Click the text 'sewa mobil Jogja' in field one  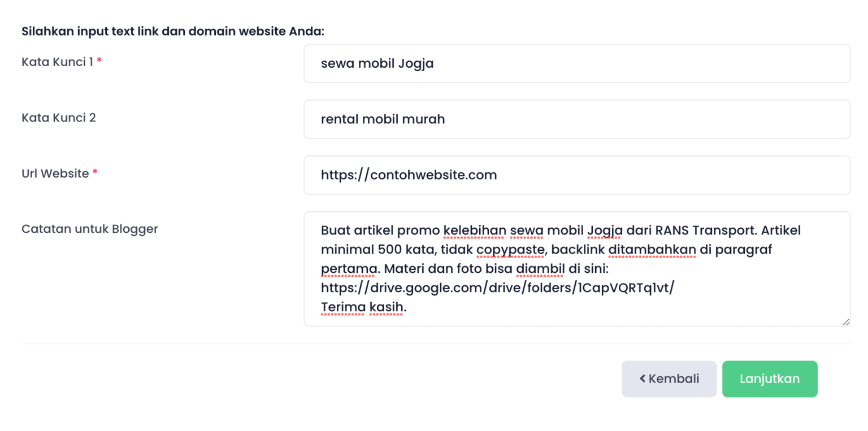[377, 63]
